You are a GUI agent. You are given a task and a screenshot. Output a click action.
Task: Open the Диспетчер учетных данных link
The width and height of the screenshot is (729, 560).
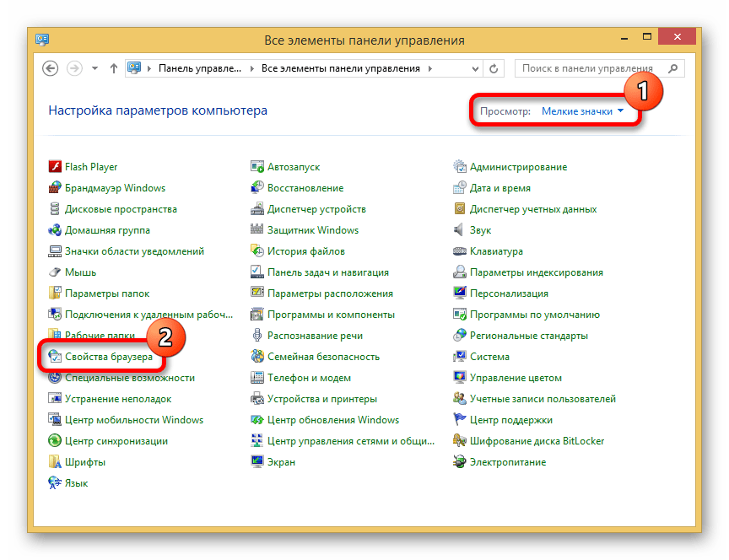[x=533, y=208]
